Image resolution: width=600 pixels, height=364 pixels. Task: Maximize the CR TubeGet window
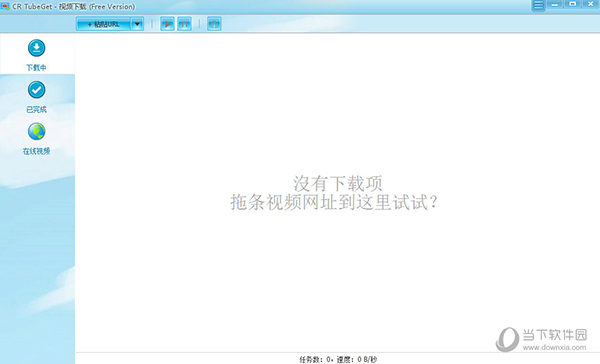point(572,4)
